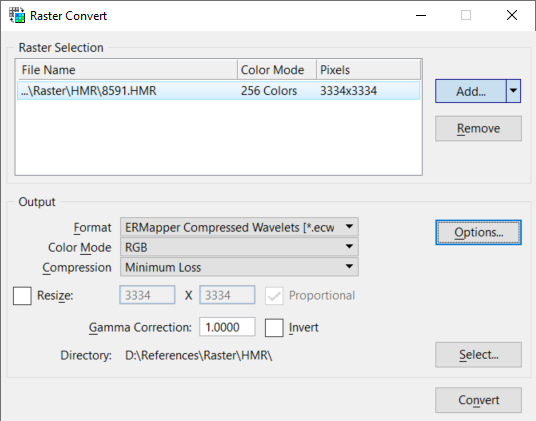
Task: Enable the Resize checkbox
Action: click(22, 296)
